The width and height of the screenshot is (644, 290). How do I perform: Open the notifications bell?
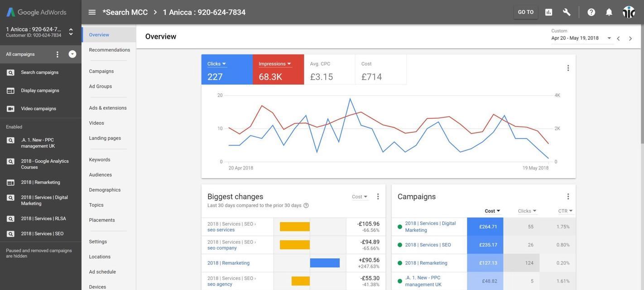coord(609,12)
